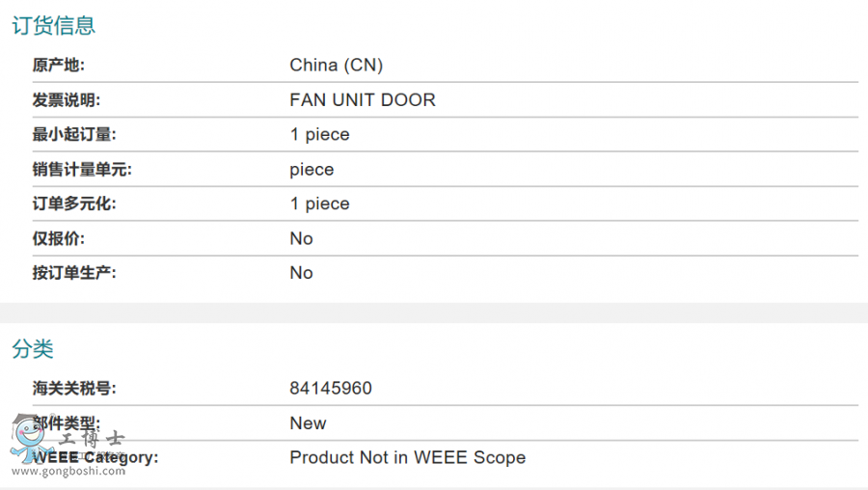This screenshot has width=868, height=490.
Task: Click the 原产地 field label
Action: 59,66
